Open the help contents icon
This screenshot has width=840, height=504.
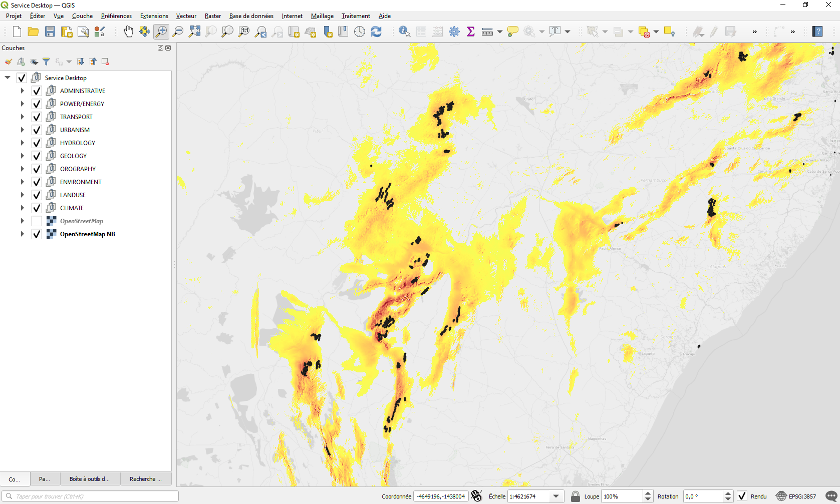(817, 32)
